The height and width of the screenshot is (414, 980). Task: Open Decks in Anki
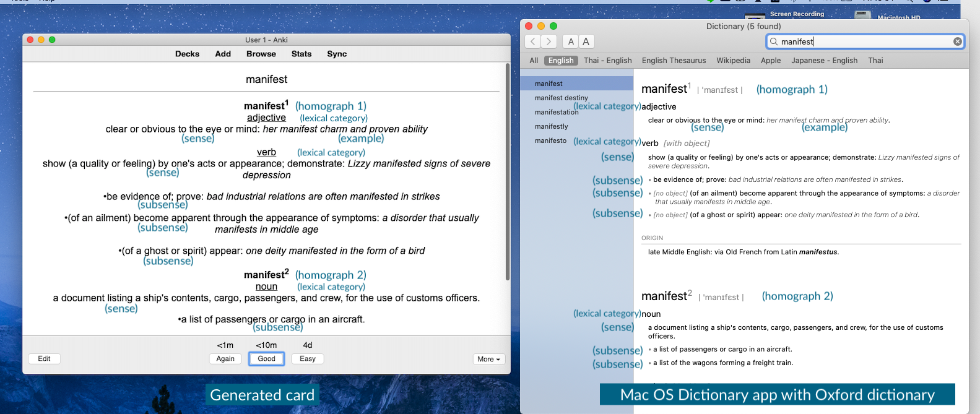pyautogui.click(x=187, y=54)
